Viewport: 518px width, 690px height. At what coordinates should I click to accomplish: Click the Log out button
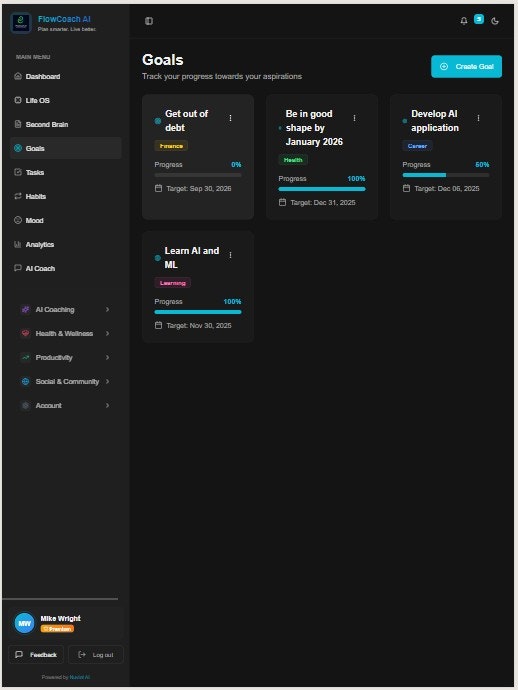tap(96, 654)
